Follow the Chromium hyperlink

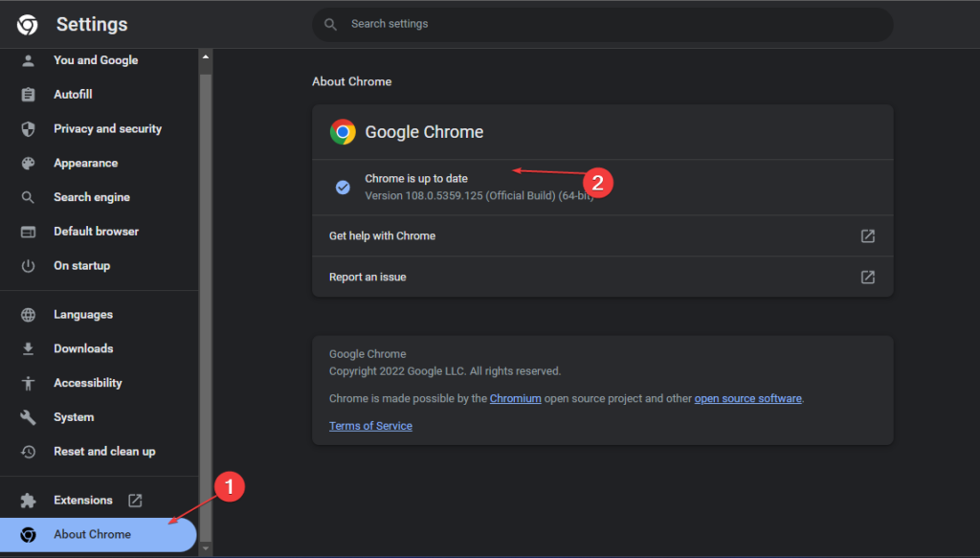click(515, 399)
